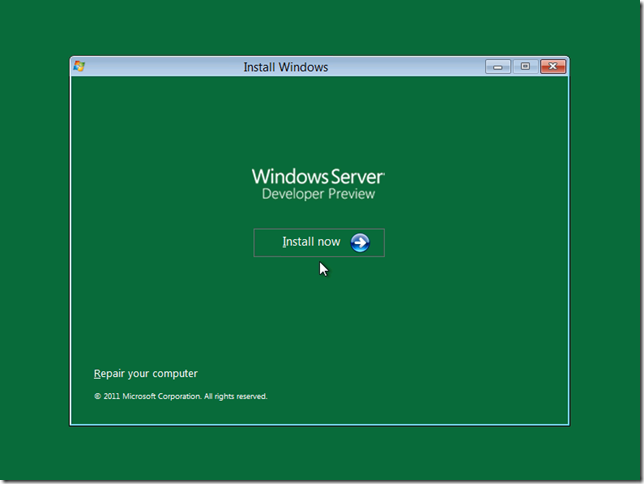Click the Windows Server logo text

coord(318,177)
